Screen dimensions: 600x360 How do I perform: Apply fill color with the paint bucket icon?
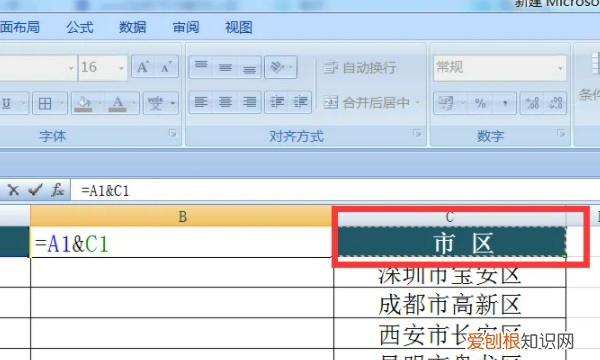pos(84,103)
